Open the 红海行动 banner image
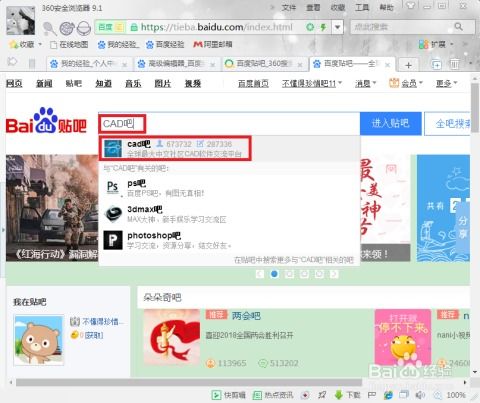Screen dimensions: 480x403 tap(52, 208)
